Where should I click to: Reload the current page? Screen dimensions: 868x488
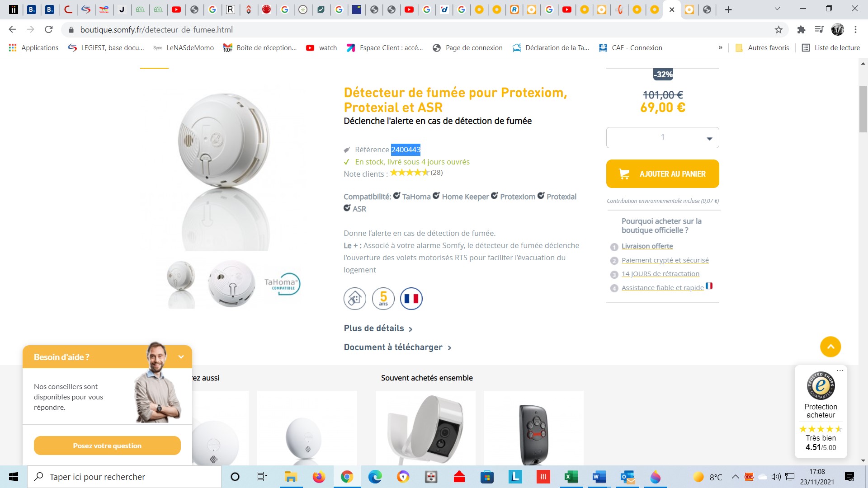click(x=49, y=30)
